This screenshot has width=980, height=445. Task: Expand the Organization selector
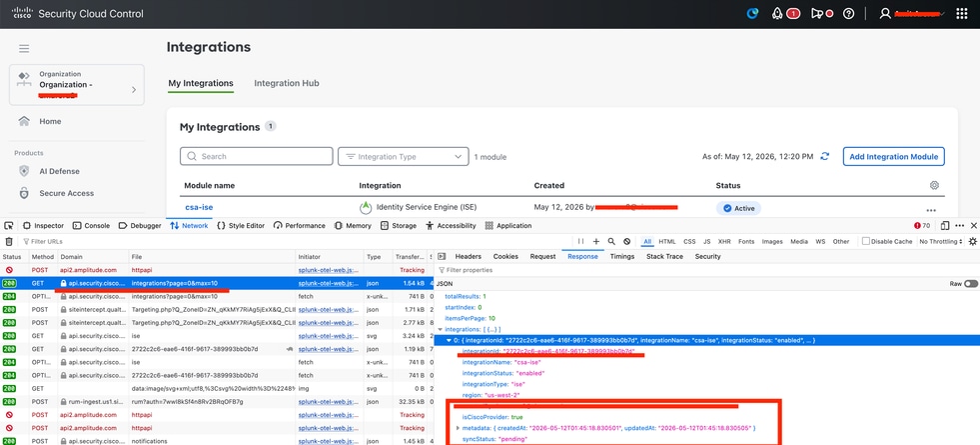(77, 84)
